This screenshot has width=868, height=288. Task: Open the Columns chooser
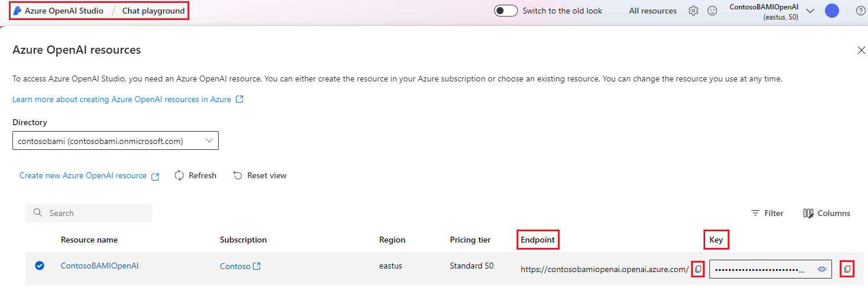827,213
